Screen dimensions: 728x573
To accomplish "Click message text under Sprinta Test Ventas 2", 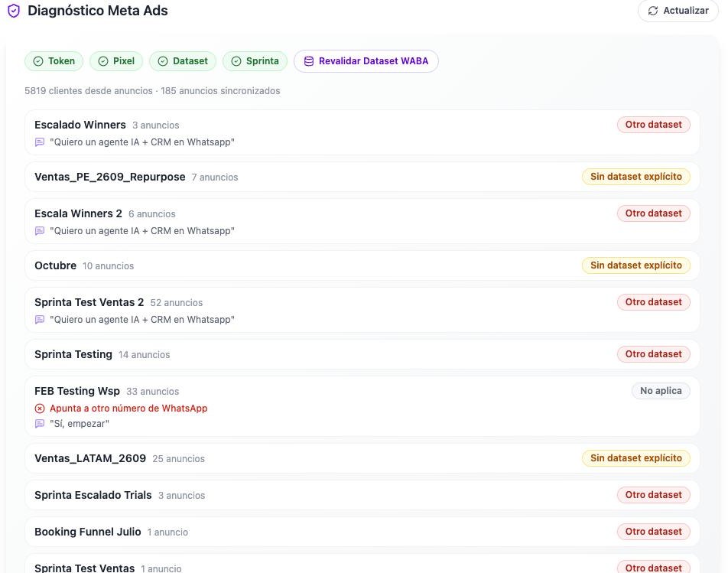I will coord(142,320).
